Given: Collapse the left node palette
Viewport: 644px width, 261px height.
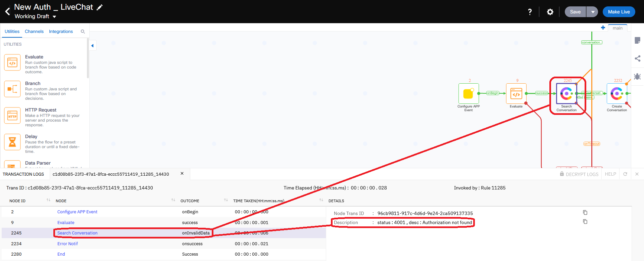Looking at the screenshot, I should tap(92, 46).
